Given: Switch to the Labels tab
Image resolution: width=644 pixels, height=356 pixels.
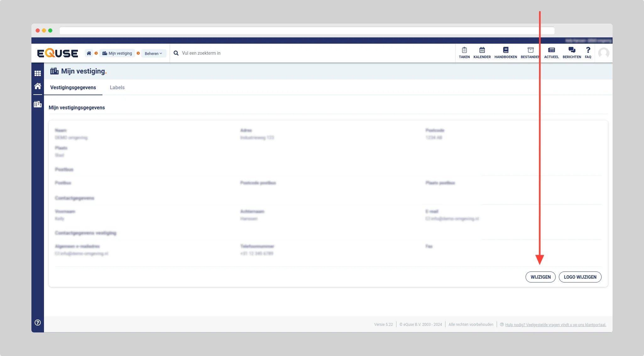Looking at the screenshot, I should pyautogui.click(x=117, y=88).
